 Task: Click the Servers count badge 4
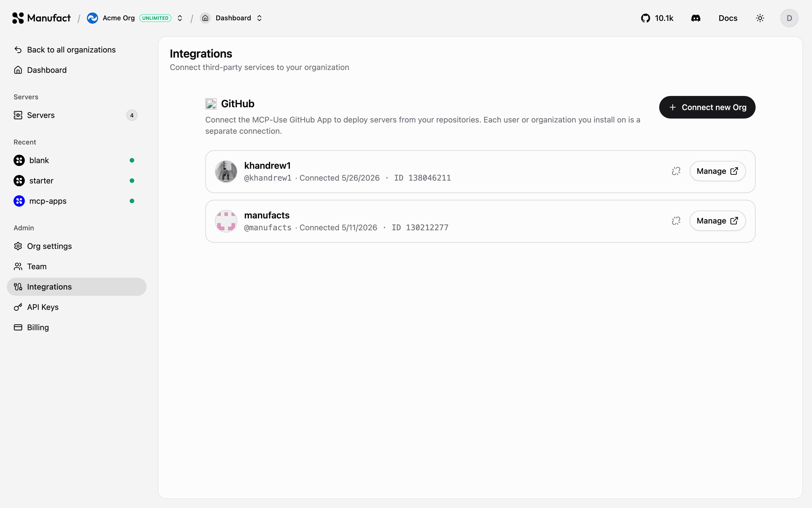pyautogui.click(x=132, y=115)
